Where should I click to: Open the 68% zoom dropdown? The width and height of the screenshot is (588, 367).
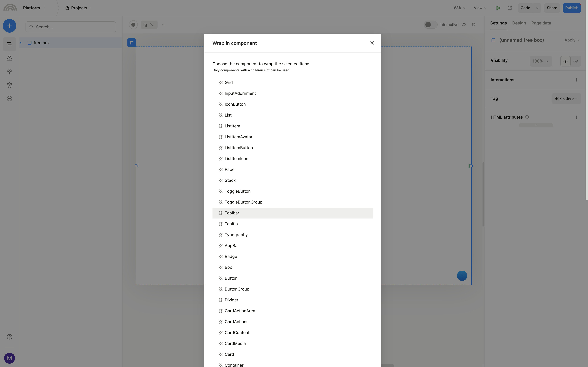click(x=459, y=8)
